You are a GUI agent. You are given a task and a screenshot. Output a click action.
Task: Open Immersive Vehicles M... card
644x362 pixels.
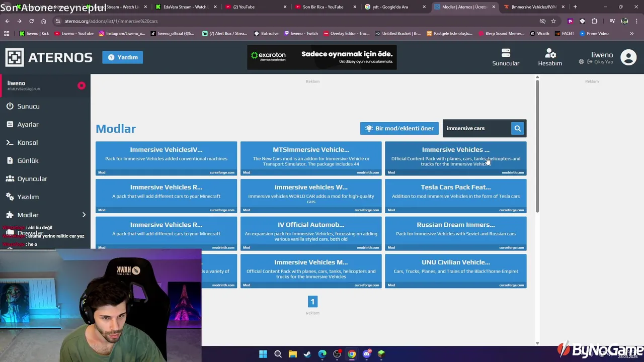coord(311,271)
